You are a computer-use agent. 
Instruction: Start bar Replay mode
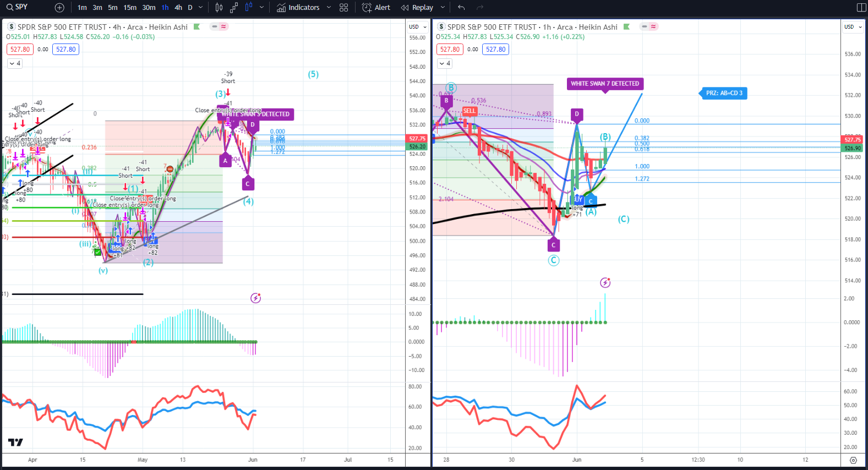[417, 8]
